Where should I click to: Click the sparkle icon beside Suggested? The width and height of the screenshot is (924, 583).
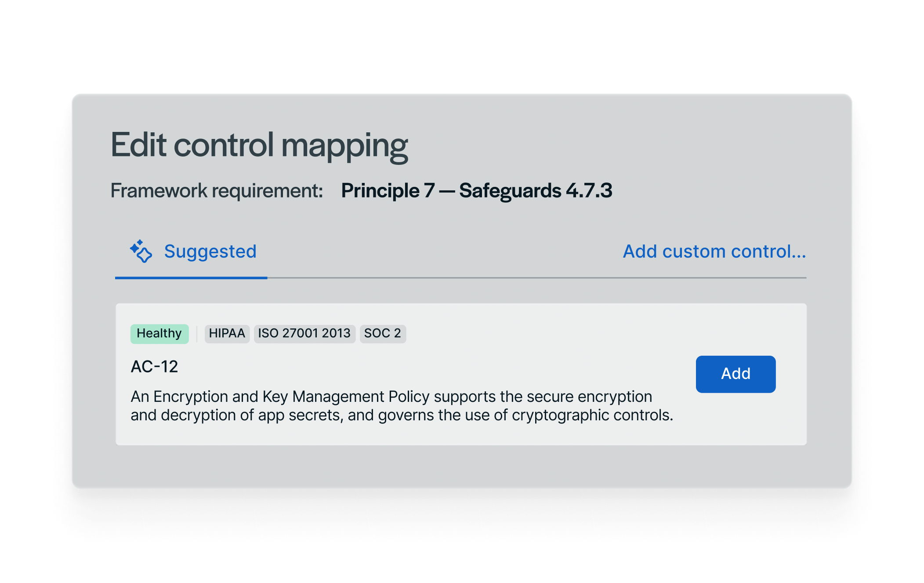(141, 251)
